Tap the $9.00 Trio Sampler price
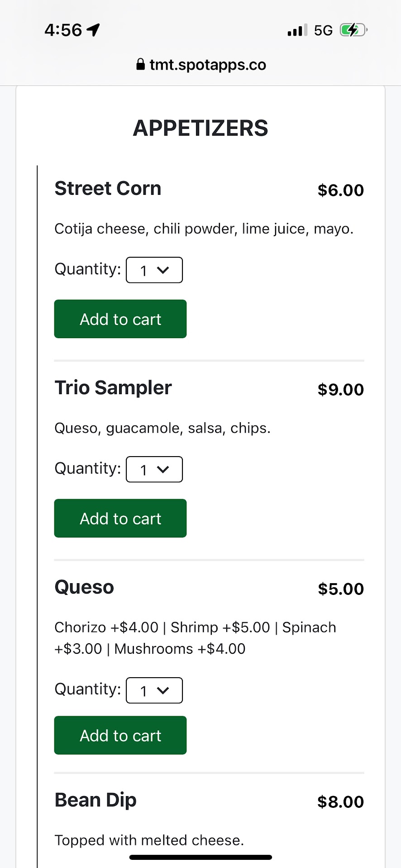This screenshot has height=868, width=401. (340, 390)
